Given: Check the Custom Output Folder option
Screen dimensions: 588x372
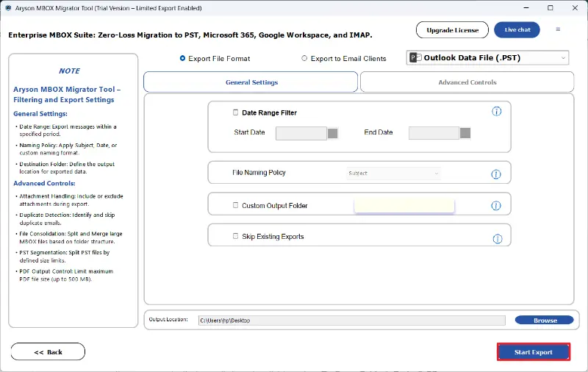Looking at the screenshot, I should (235, 205).
